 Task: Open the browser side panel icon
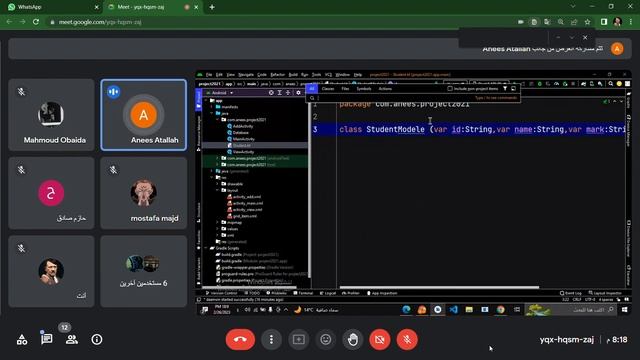604,22
